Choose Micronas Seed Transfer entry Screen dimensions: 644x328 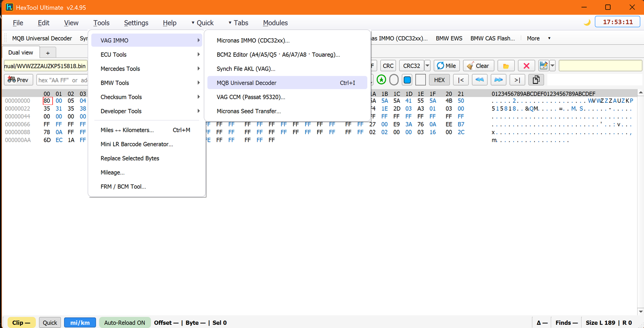[287, 111]
